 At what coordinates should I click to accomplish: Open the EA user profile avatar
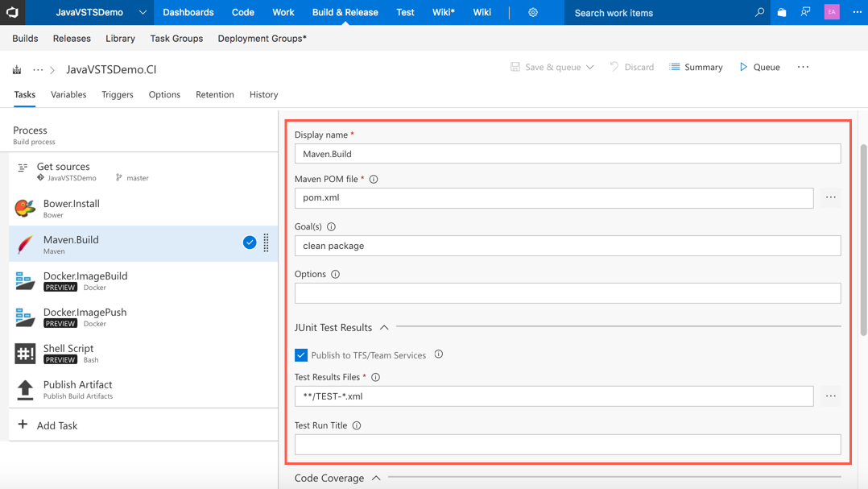pos(832,12)
